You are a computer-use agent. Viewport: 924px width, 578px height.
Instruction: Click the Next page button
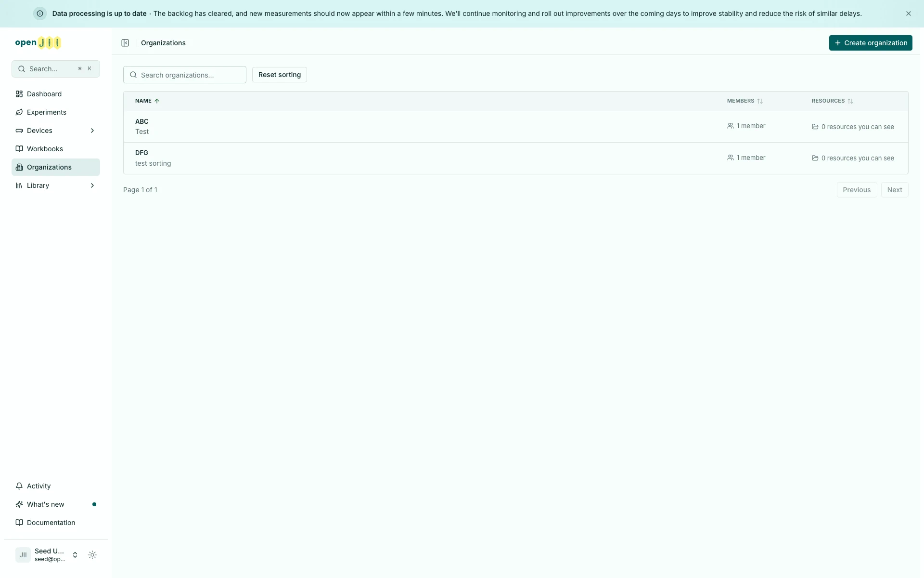coord(895,190)
